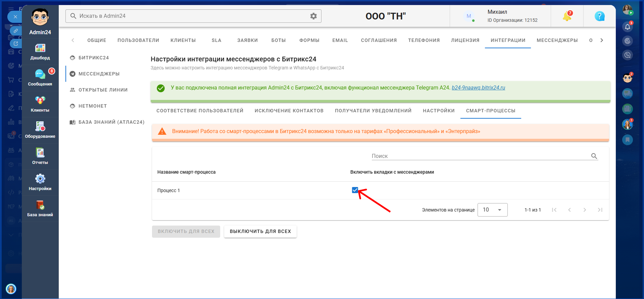Viewport: 644px width, 299px height.
Task: Click the search settings gear icon
Action: 313,16
